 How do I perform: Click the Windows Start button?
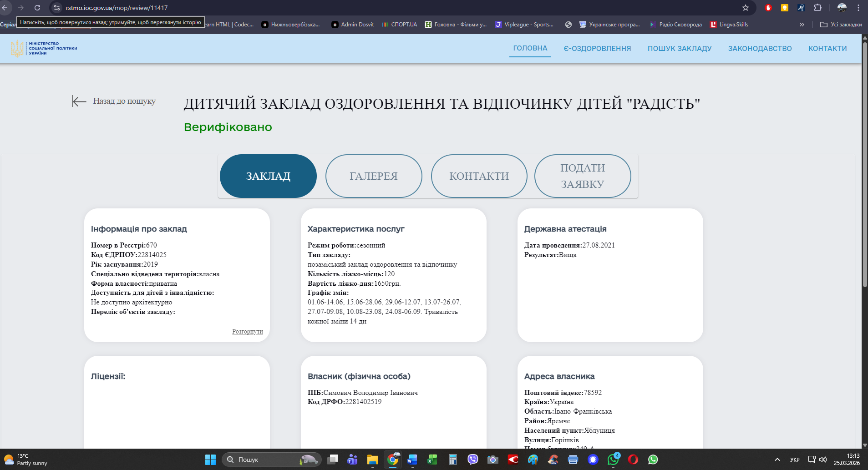(x=210, y=460)
